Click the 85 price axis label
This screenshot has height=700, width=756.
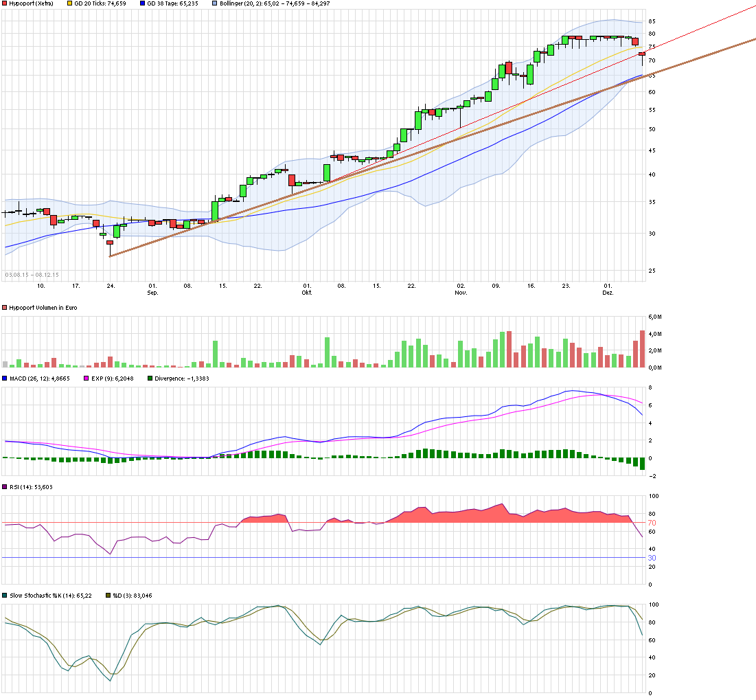652,21
